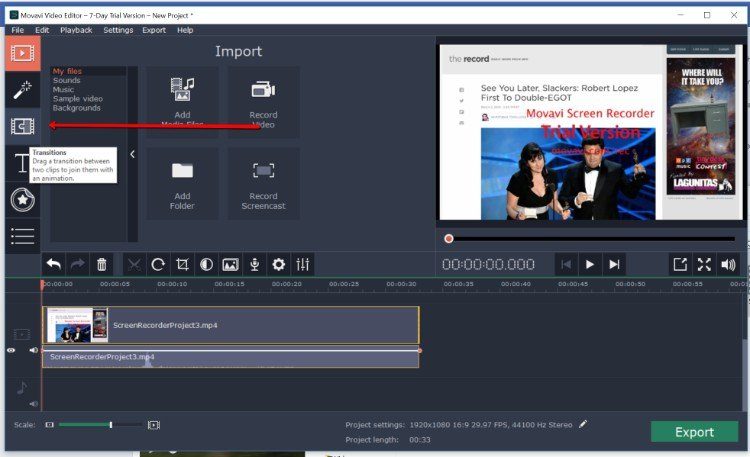Screen dimensions: 750x457
Task: Open the Playback menu
Action: (x=76, y=30)
